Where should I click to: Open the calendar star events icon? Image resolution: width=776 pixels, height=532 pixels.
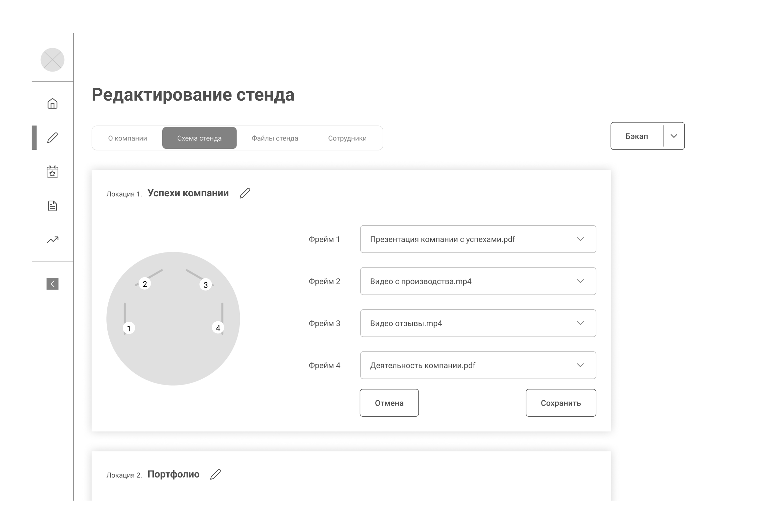tap(53, 172)
